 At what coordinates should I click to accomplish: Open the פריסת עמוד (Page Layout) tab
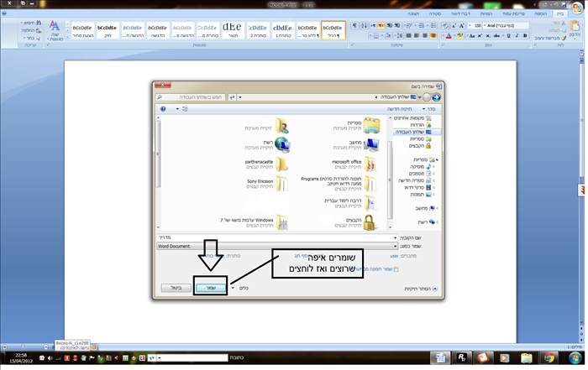tap(513, 13)
